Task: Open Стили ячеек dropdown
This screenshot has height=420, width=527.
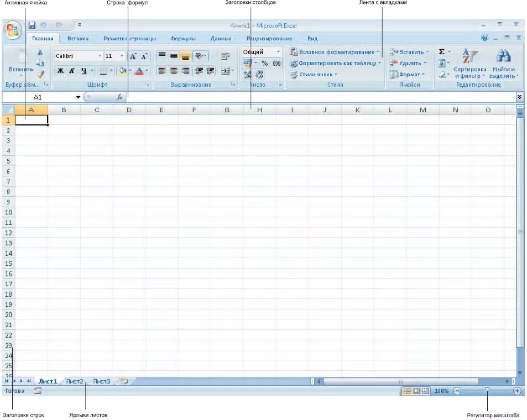Action: pos(314,74)
